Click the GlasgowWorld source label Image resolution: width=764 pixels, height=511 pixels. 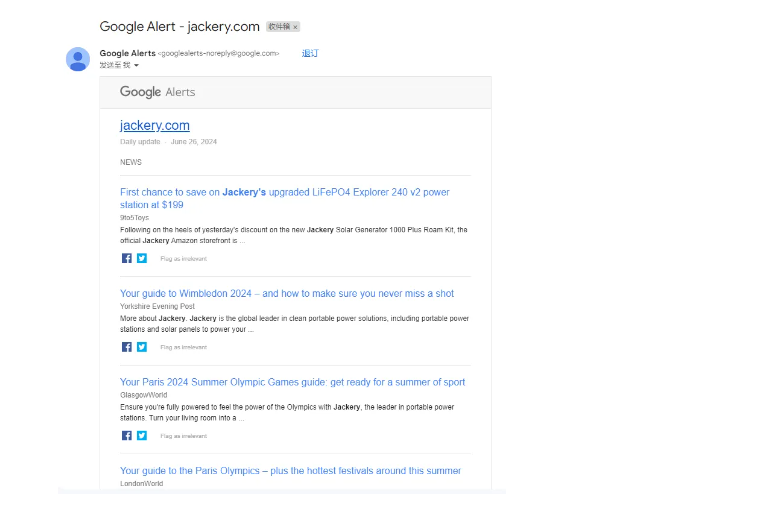144,395
